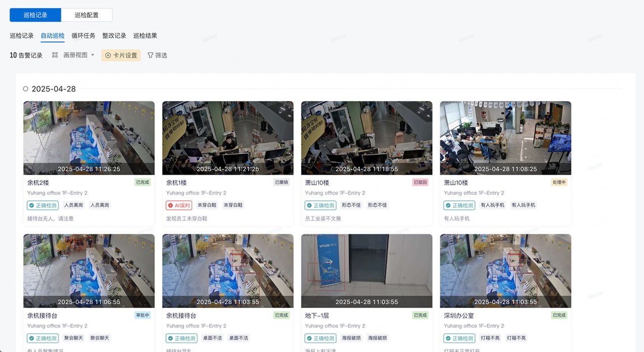
Task: Open the 整改记录 sub-tab
Action: (x=114, y=36)
